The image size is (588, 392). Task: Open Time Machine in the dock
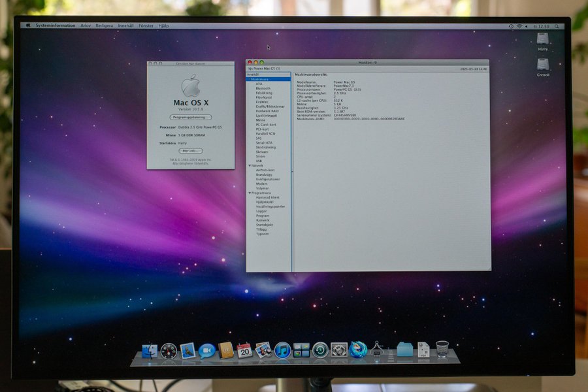coord(320,350)
